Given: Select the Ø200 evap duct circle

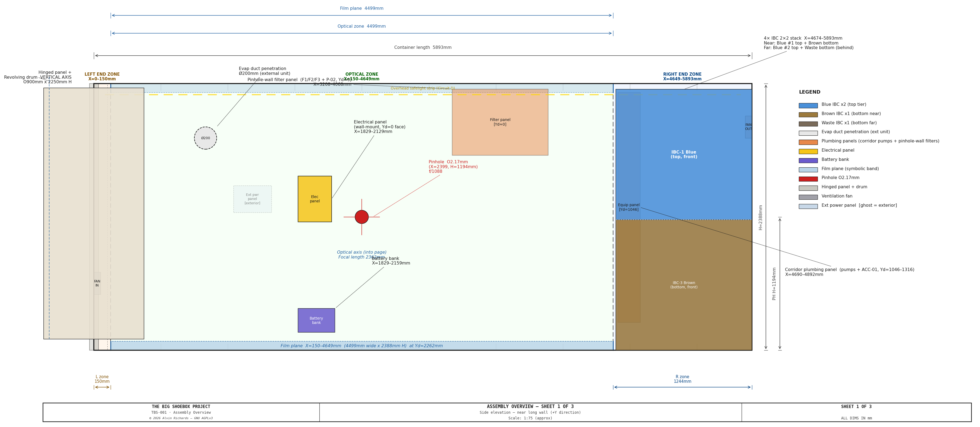Looking at the screenshot, I should click(206, 138).
